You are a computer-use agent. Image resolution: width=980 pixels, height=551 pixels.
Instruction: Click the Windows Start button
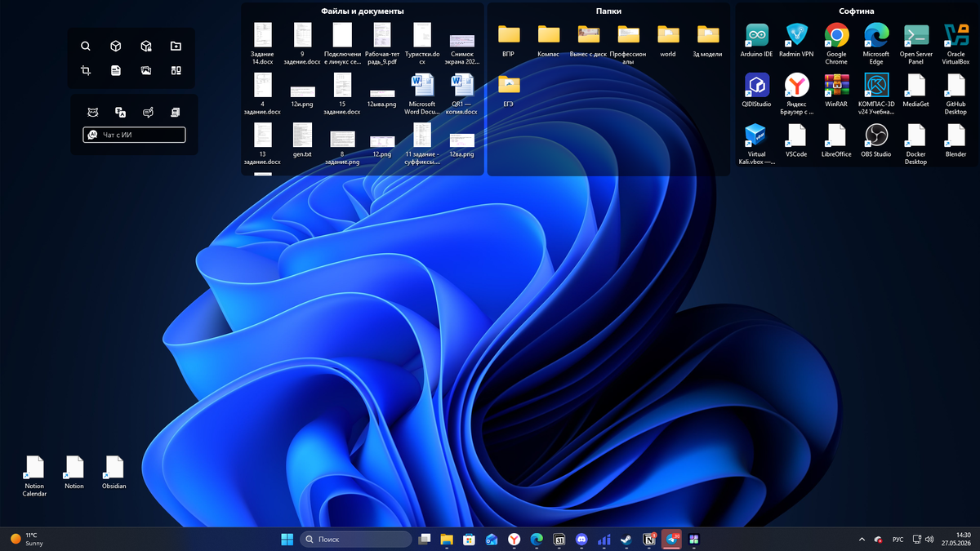(287, 540)
